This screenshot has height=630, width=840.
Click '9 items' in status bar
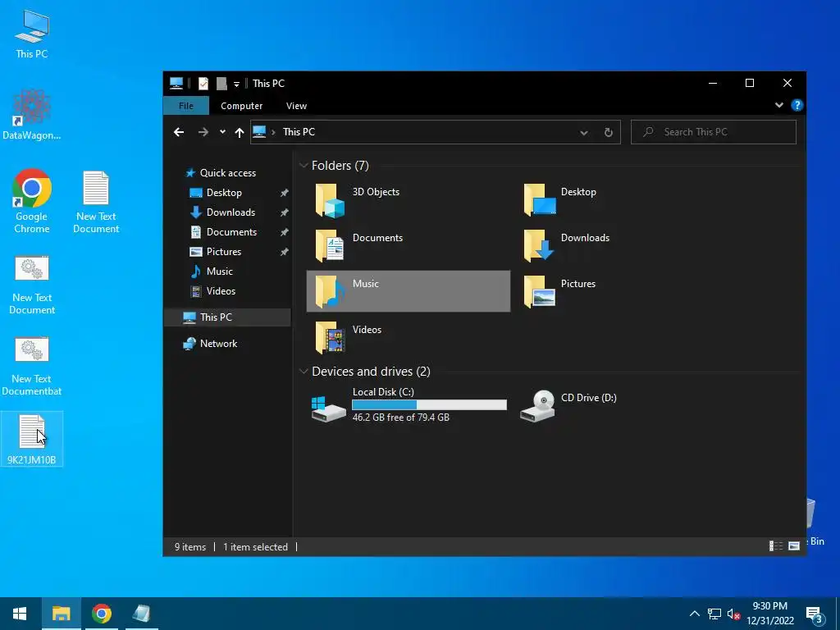pyautogui.click(x=190, y=547)
